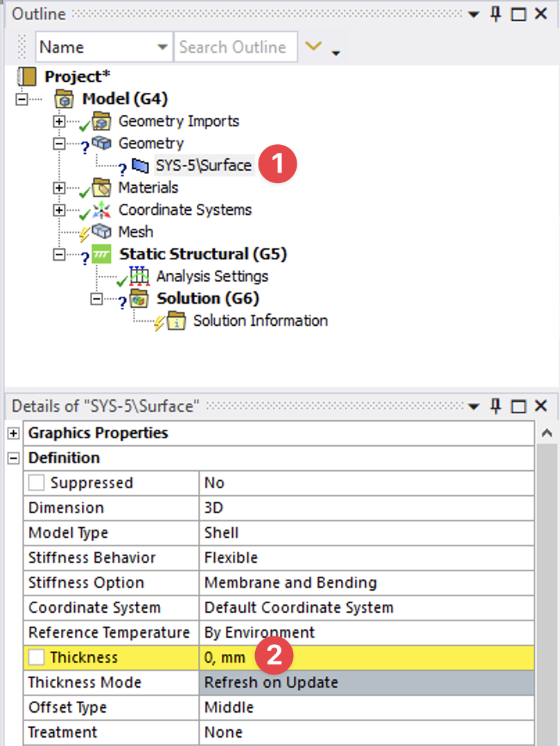Click the Analysis Settings icon

(x=140, y=277)
